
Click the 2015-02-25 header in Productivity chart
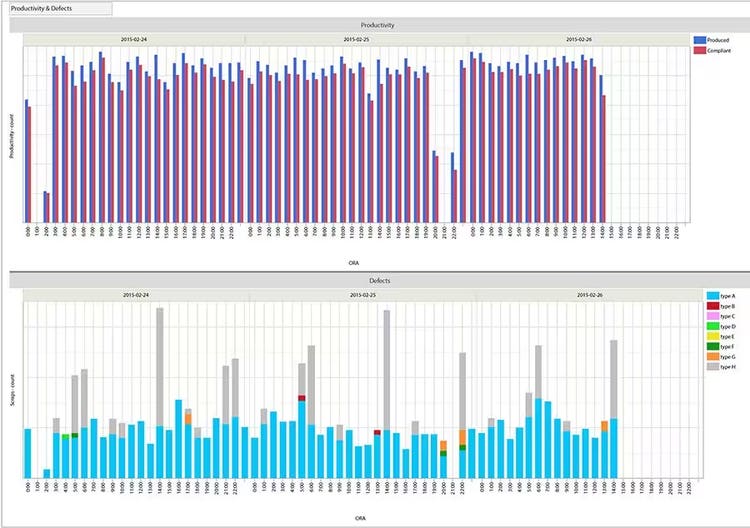click(356, 40)
